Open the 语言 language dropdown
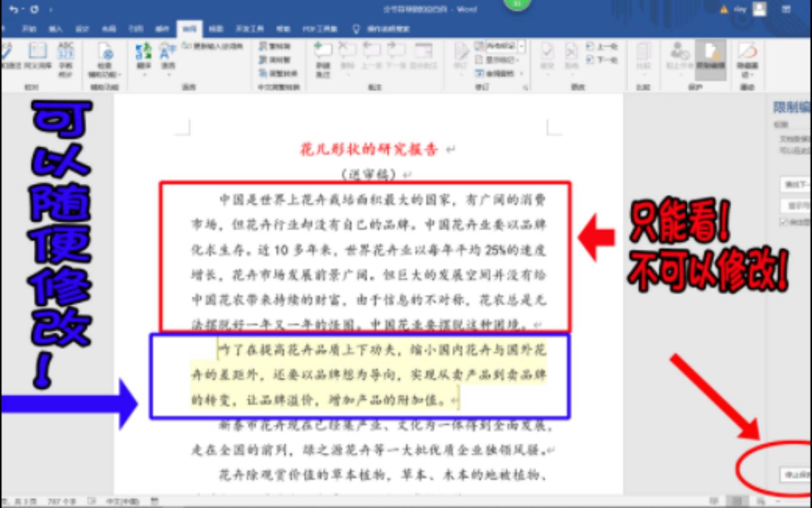The height and width of the screenshot is (508, 812). (x=168, y=59)
